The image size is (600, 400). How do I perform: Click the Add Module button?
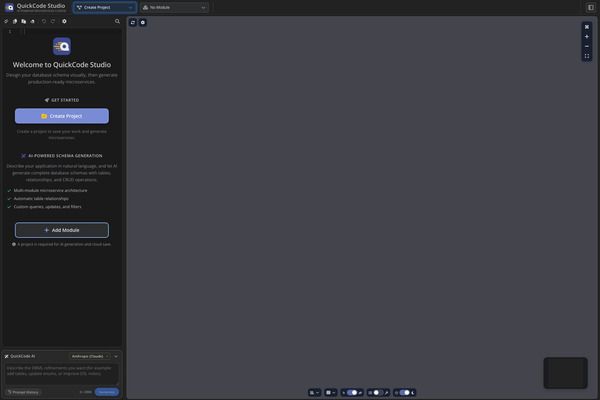tap(62, 230)
